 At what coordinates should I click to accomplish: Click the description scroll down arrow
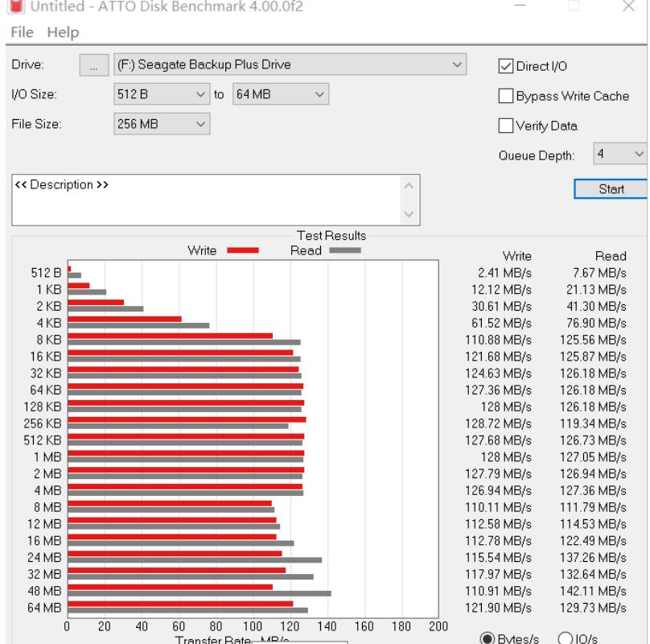(409, 214)
